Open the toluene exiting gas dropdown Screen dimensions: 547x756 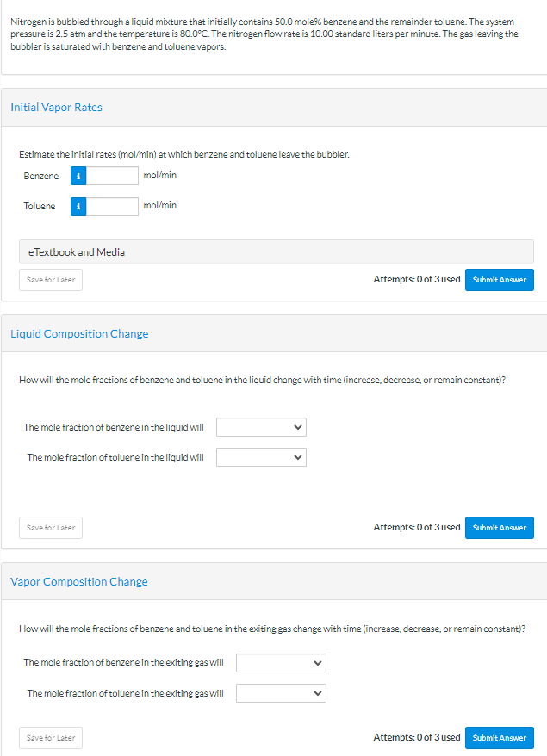(x=281, y=693)
